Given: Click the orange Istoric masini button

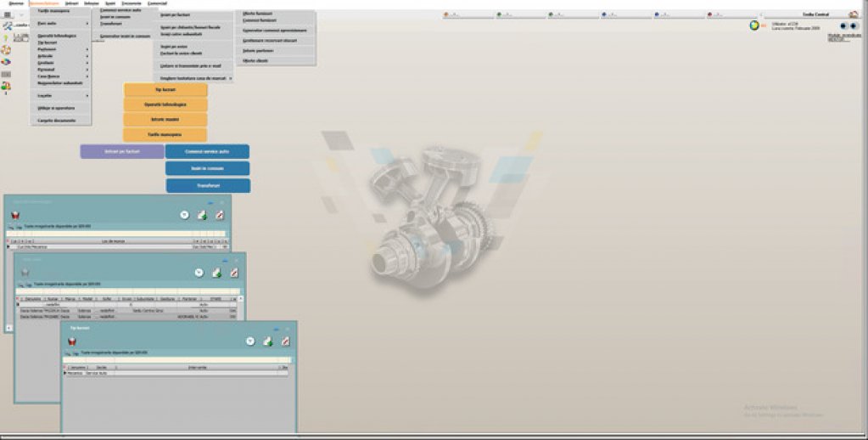Looking at the screenshot, I should (x=165, y=120).
